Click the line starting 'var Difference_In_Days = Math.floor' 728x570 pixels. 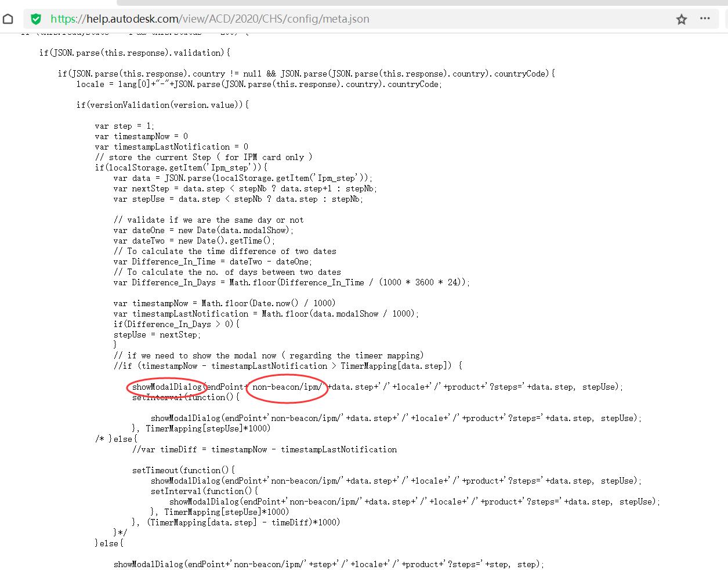292,282
